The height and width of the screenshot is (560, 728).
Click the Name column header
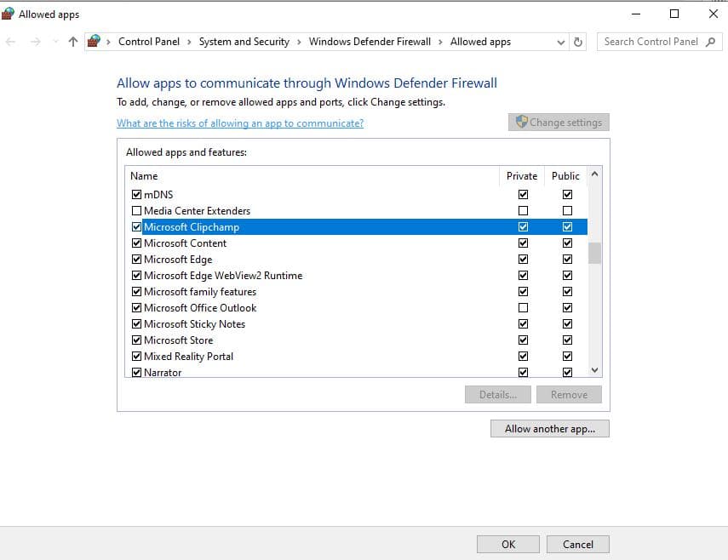(312, 176)
